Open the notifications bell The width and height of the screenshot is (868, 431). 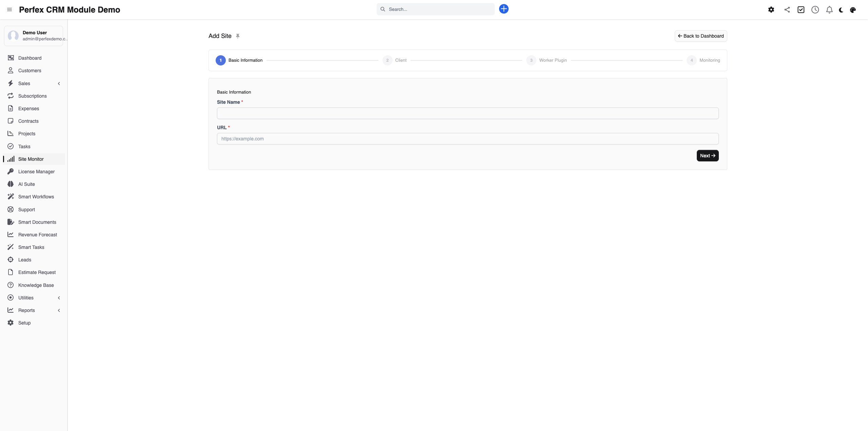[x=829, y=10]
